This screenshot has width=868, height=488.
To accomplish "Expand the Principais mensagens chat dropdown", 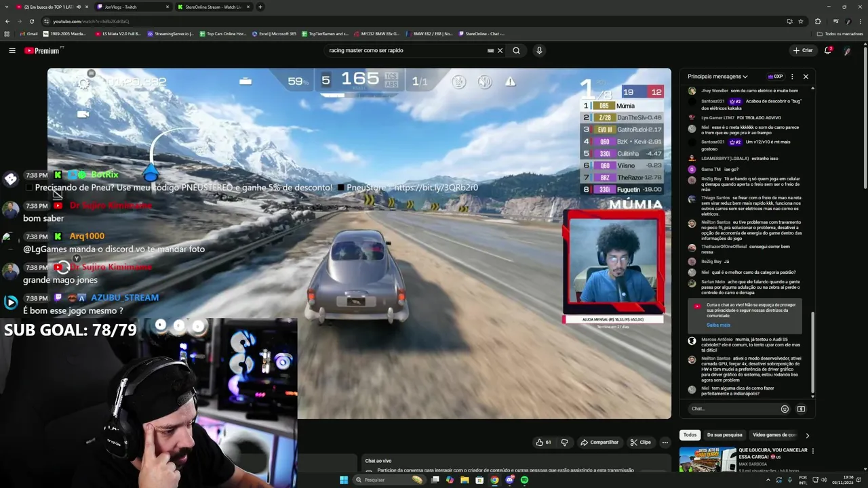I will (x=717, y=77).
